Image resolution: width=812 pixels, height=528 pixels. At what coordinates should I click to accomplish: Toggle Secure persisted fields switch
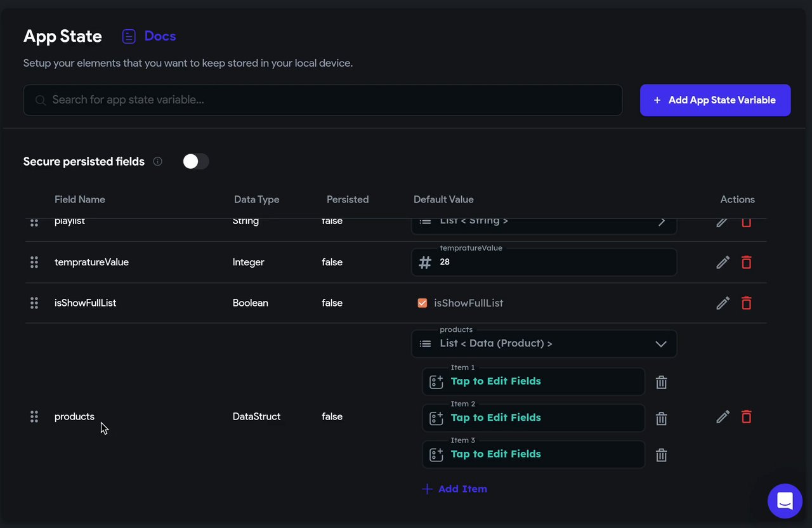point(195,161)
